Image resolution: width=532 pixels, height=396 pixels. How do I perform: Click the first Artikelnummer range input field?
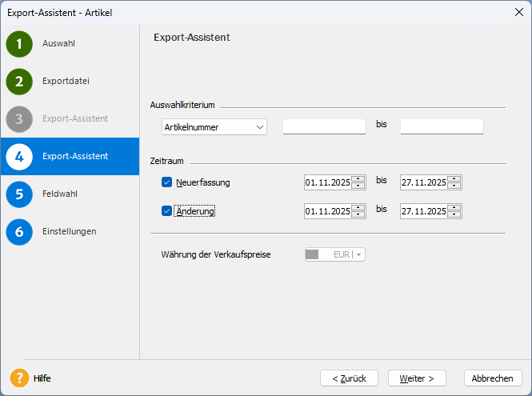coord(324,126)
